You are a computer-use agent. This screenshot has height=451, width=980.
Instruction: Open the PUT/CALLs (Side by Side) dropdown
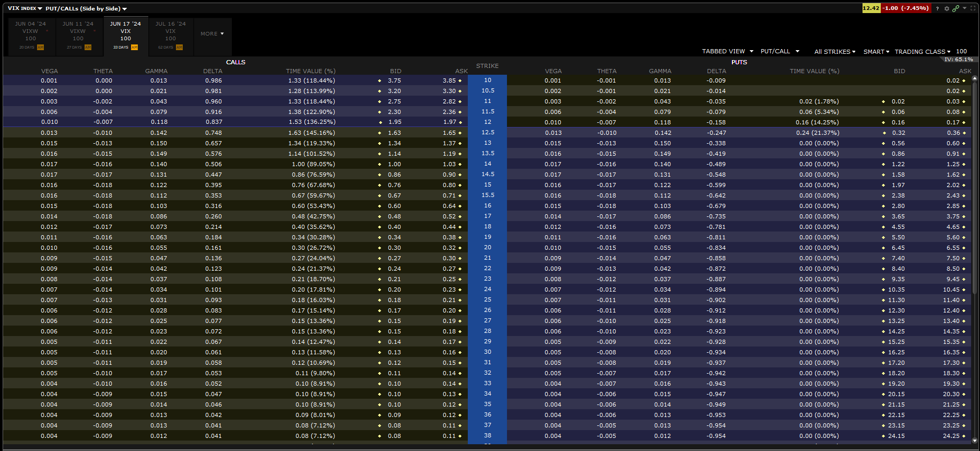[x=125, y=9]
